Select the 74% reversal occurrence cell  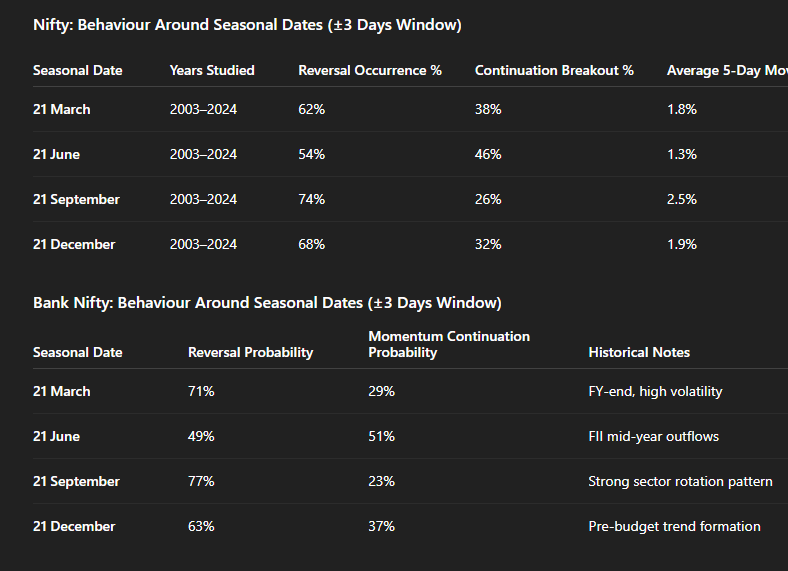(x=311, y=199)
